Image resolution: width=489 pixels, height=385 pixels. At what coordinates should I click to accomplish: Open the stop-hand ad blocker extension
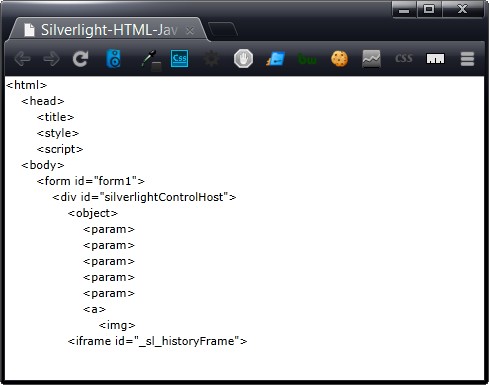[x=243, y=59]
